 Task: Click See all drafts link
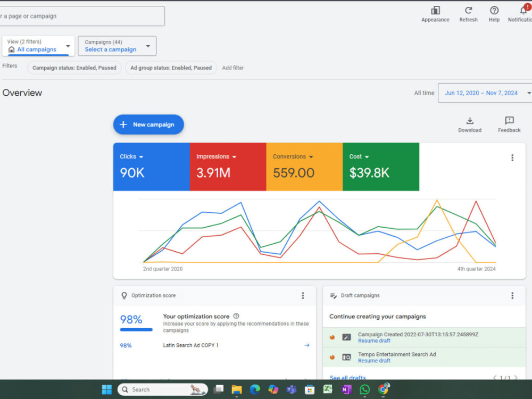[x=347, y=378]
